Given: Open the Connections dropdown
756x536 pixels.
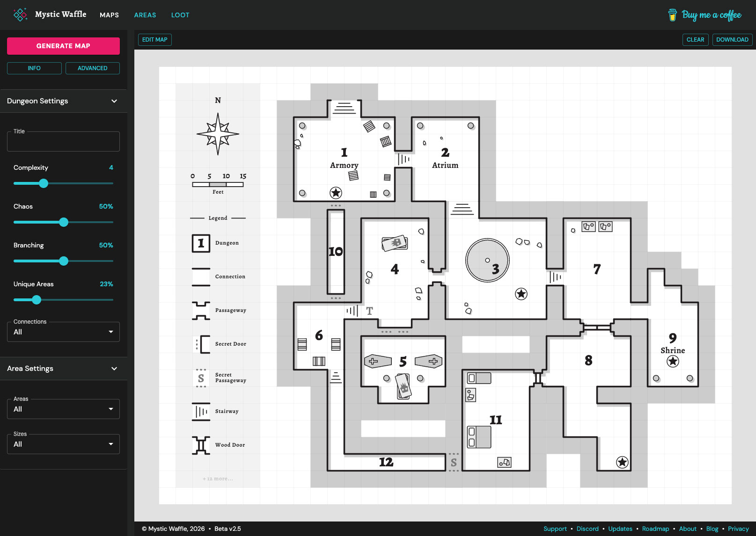Looking at the screenshot, I should [63, 332].
